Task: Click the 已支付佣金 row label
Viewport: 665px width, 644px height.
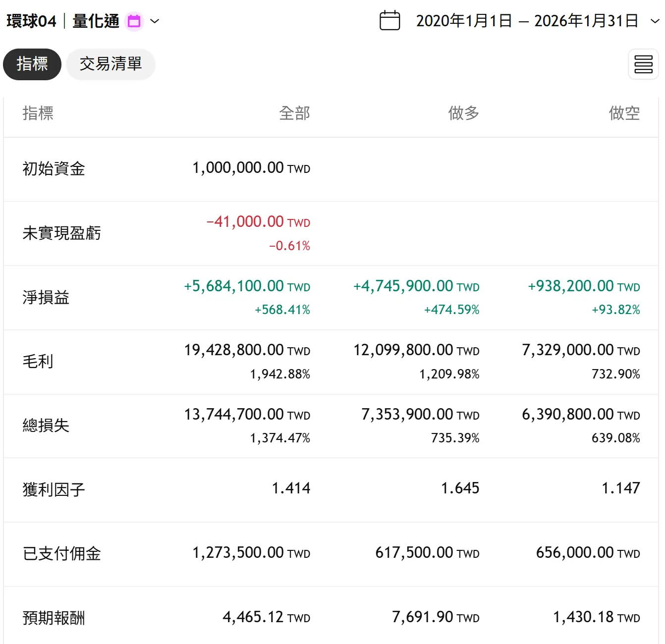Action: [x=61, y=554]
